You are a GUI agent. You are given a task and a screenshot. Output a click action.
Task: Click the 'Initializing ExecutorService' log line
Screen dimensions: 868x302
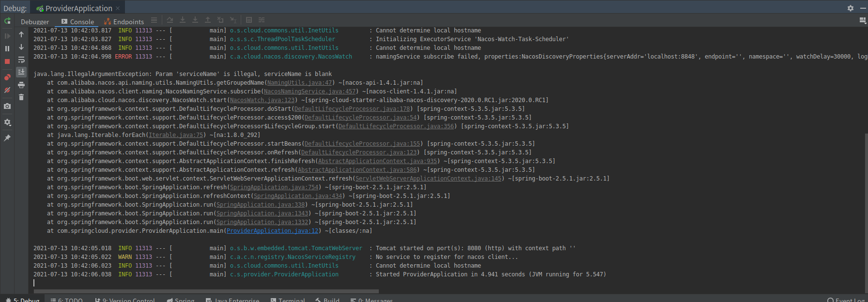tap(301, 39)
